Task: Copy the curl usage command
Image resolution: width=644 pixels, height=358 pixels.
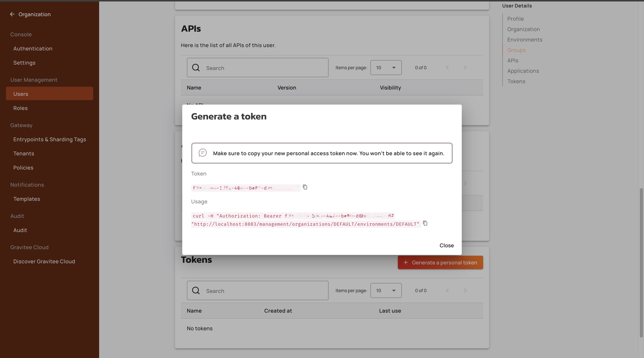Action: pos(425,223)
